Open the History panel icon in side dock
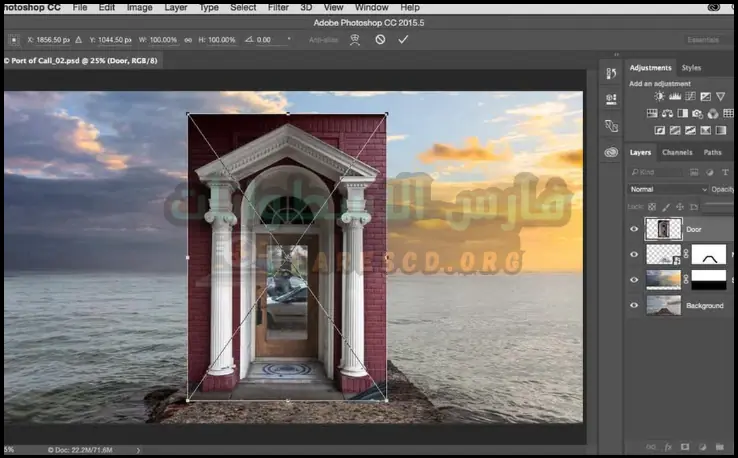The height and width of the screenshot is (458, 738). tap(611, 73)
